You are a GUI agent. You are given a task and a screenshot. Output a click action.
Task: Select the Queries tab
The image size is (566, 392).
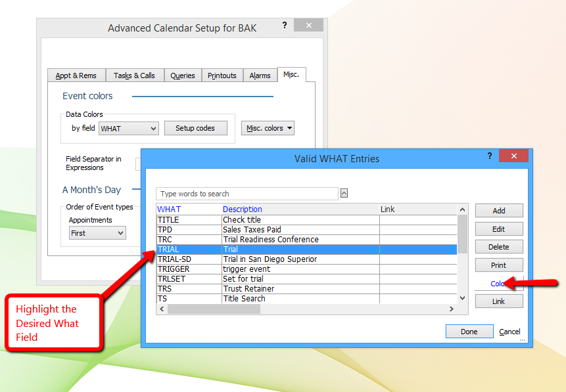[182, 76]
